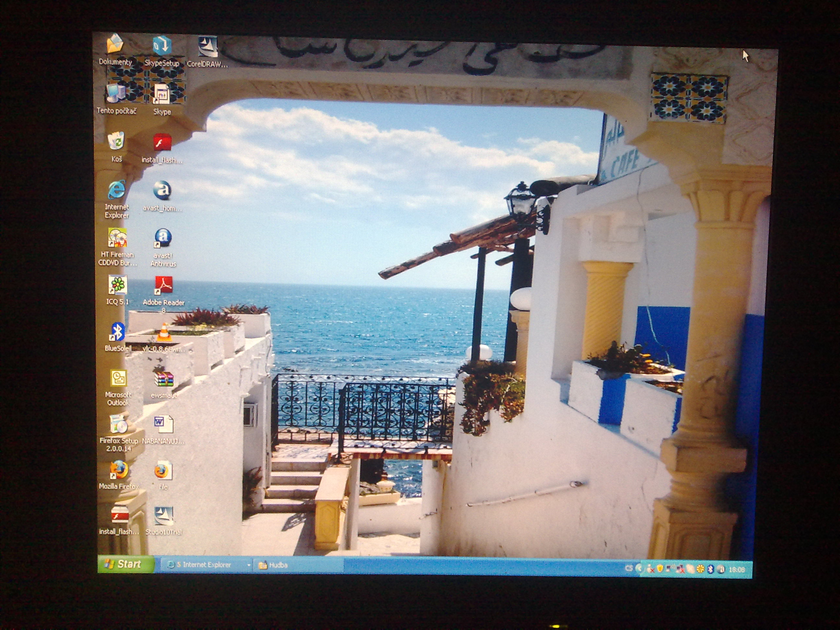
Task: Click the Bluetooth icon in system tray
Action: 710,569
